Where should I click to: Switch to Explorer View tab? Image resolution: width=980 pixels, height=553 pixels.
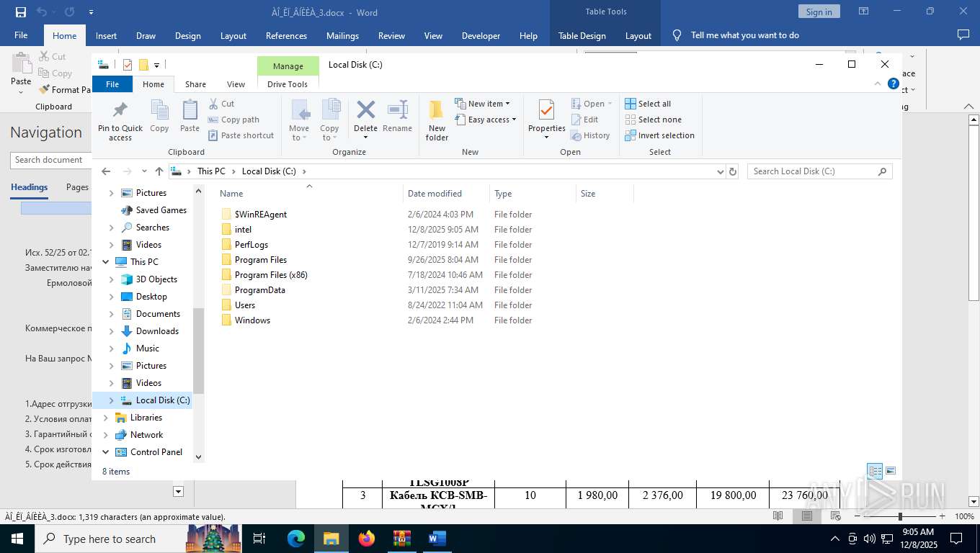pyautogui.click(x=236, y=84)
